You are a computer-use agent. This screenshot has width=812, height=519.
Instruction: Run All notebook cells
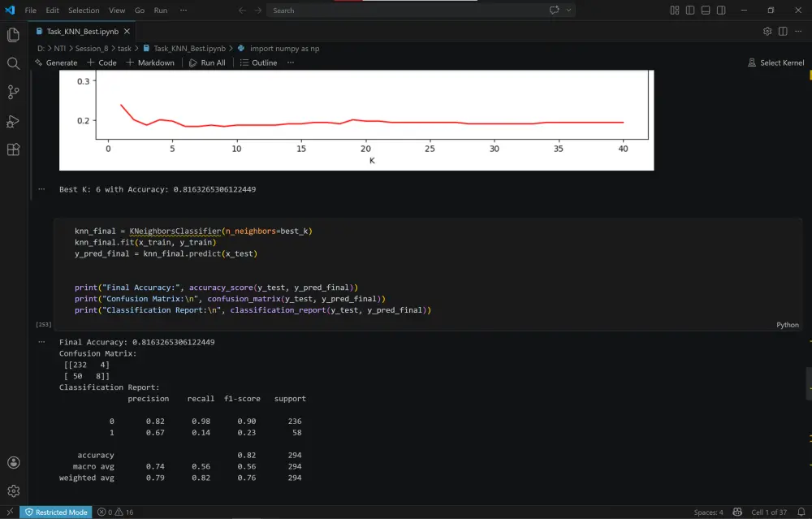pyautogui.click(x=207, y=63)
